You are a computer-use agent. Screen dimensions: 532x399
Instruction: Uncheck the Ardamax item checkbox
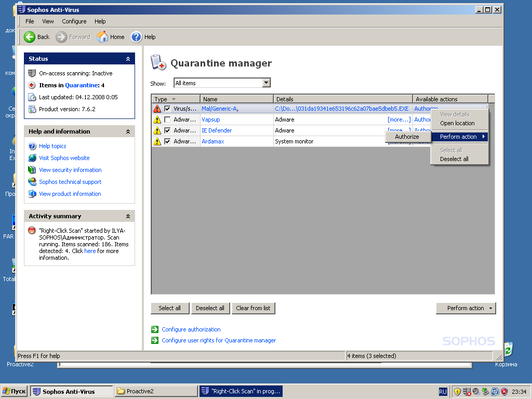[167, 141]
